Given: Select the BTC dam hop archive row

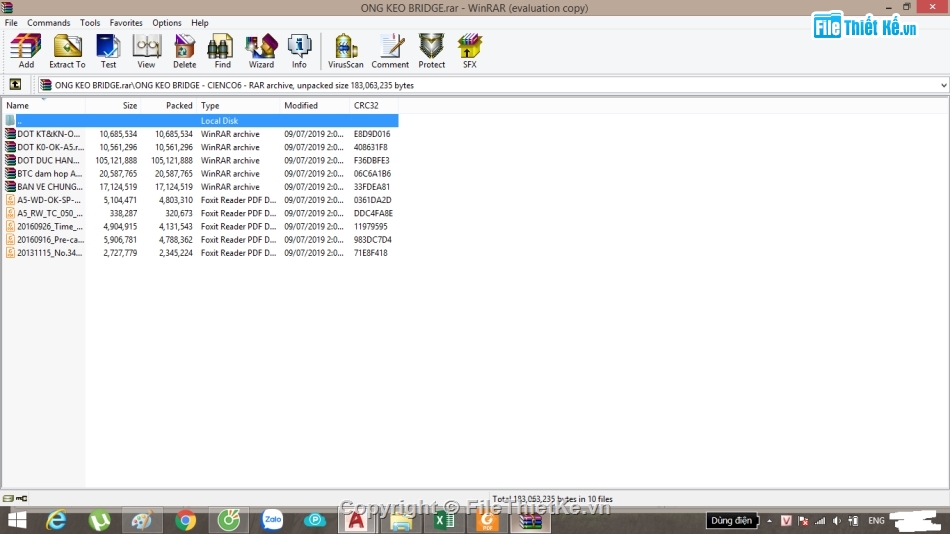Looking at the screenshot, I should tap(201, 174).
